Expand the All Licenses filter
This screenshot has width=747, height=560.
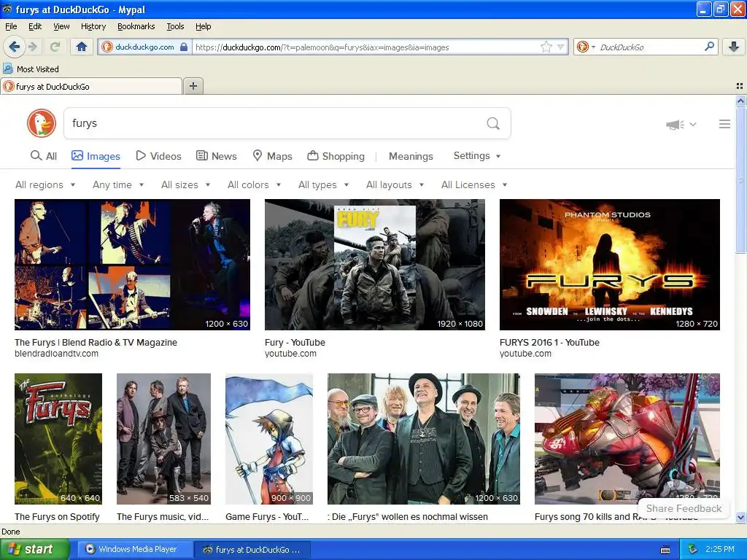(x=474, y=184)
